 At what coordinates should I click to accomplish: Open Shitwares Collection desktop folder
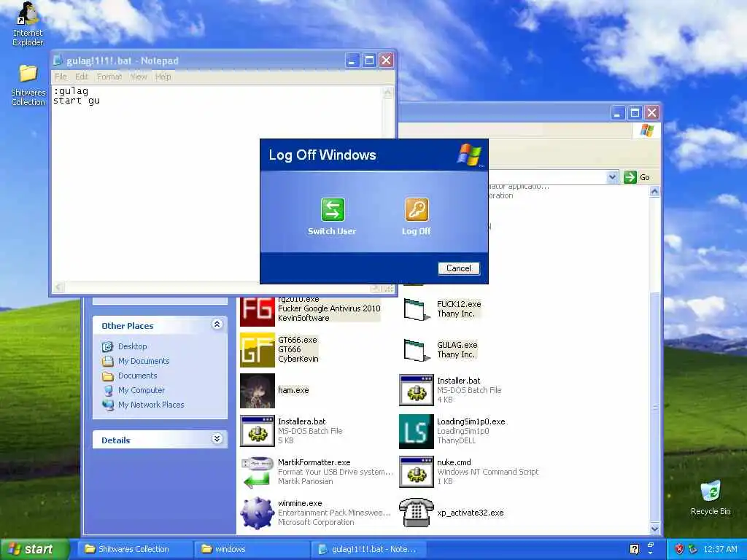(x=28, y=85)
